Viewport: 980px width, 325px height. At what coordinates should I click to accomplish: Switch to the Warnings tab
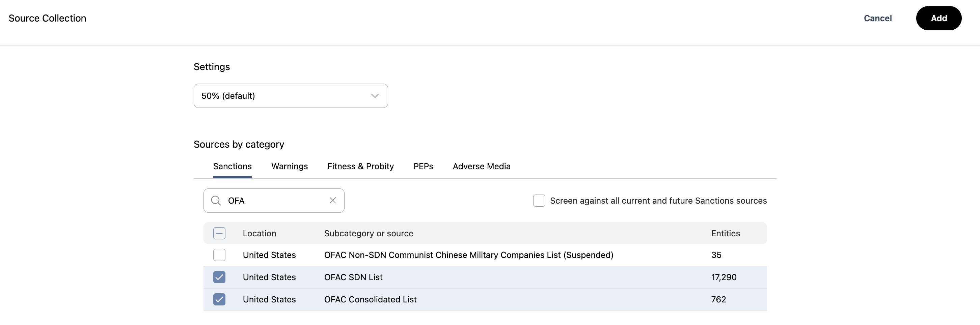(289, 166)
